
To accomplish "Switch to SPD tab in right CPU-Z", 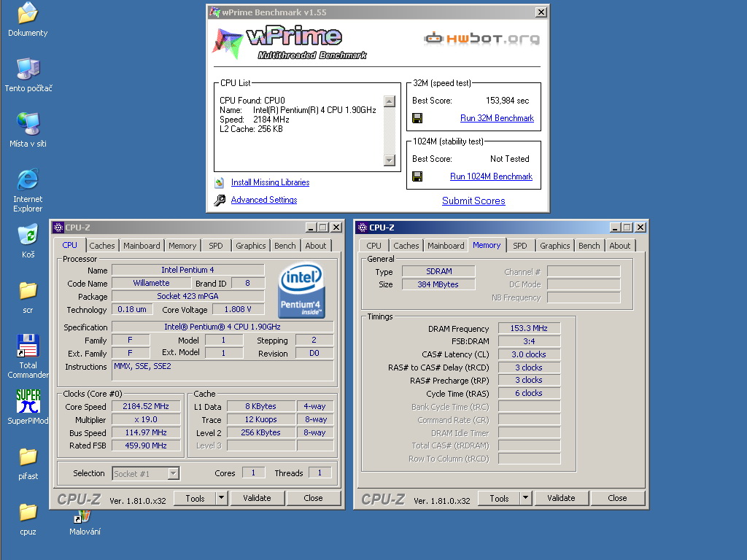I will click(519, 246).
